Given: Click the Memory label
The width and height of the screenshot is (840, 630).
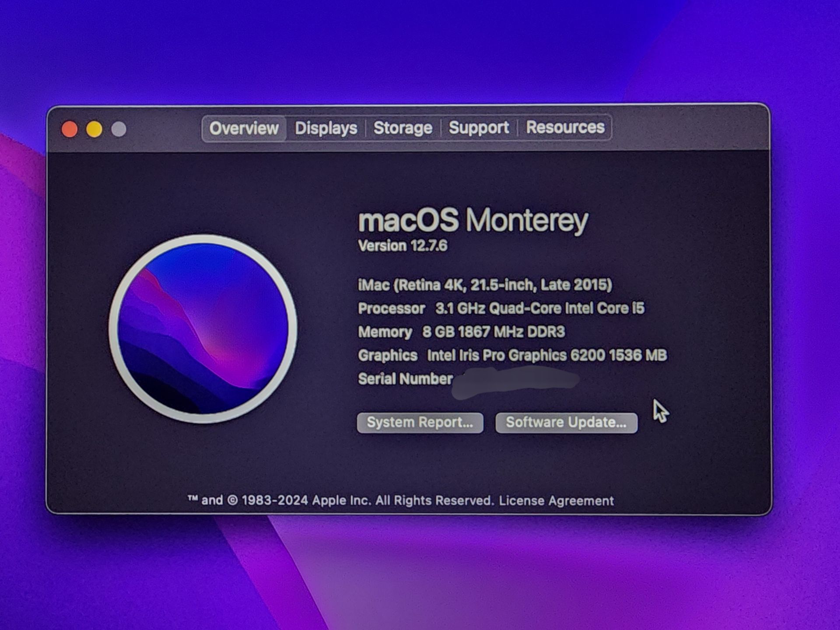Looking at the screenshot, I should (x=385, y=332).
